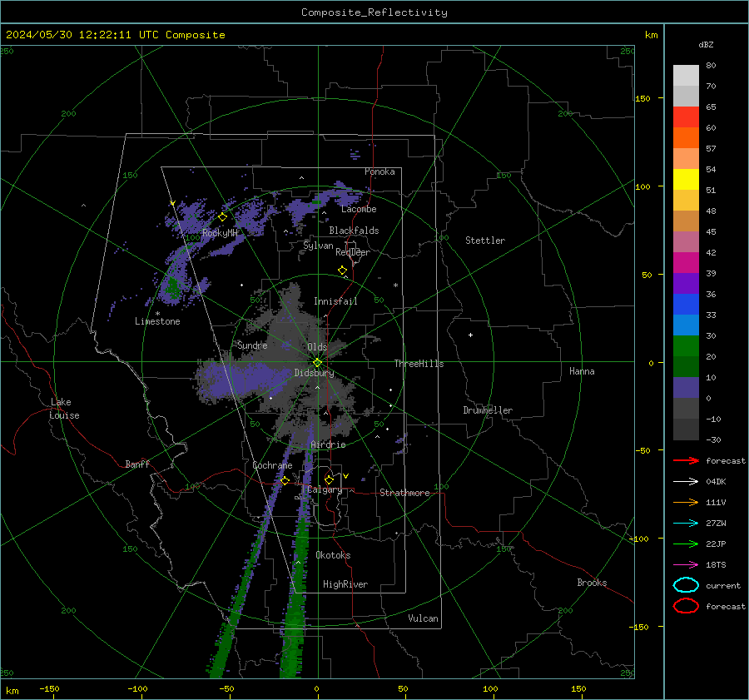
Task: Click the Didsbury label at radar center
Action: pos(314,373)
